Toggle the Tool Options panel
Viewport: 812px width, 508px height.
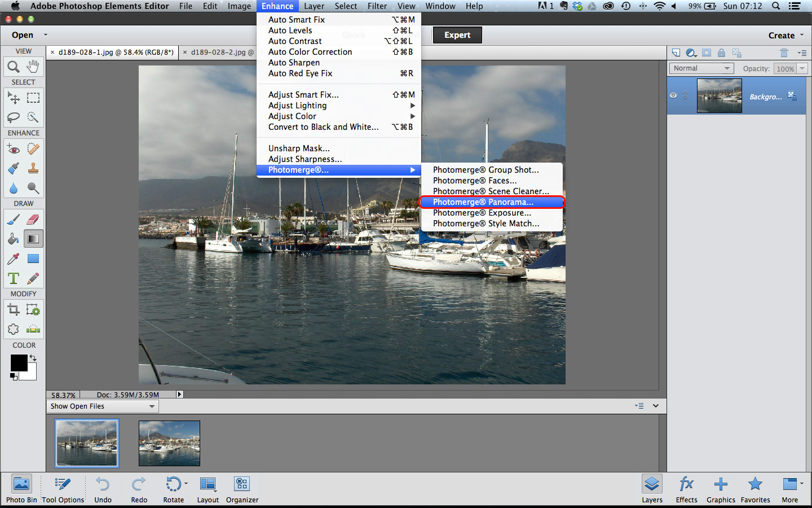click(x=63, y=489)
